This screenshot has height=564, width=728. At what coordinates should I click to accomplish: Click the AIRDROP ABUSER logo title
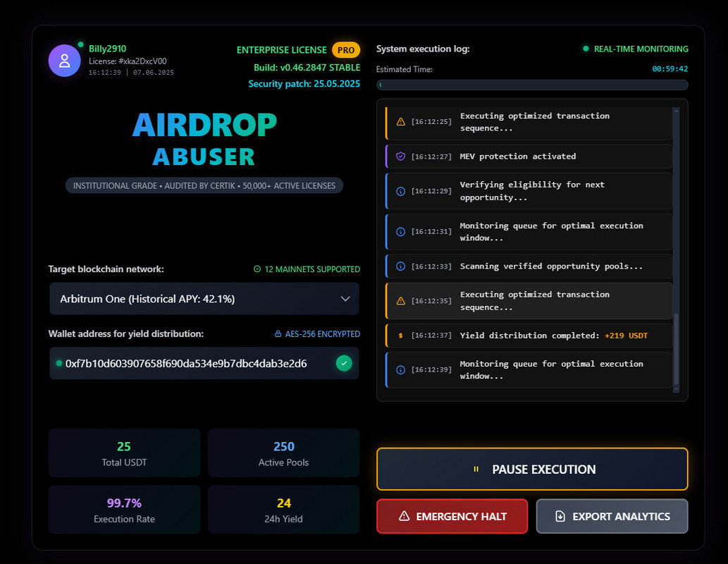click(x=204, y=139)
